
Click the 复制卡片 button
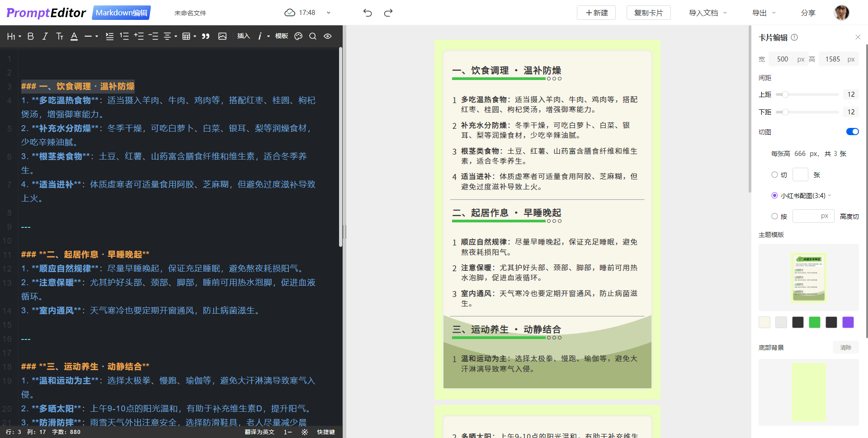click(648, 13)
